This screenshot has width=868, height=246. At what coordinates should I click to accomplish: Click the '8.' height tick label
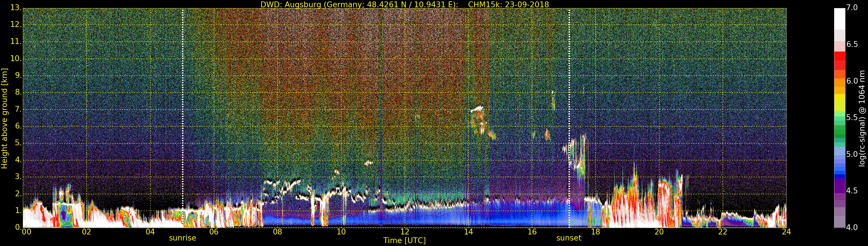(x=18, y=92)
